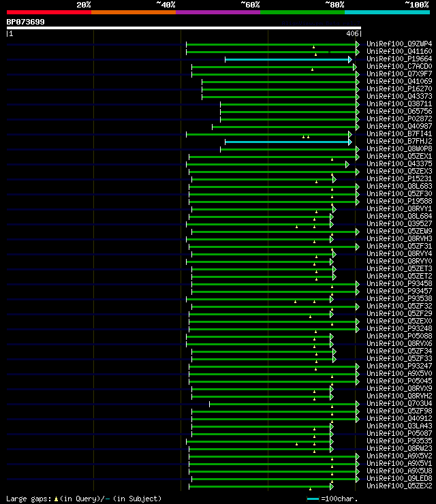Image resolution: width=436 pixels, height=504 pixels.
Task: Select the UniRef100_P19588 label
Action: (x=399, y=201)
